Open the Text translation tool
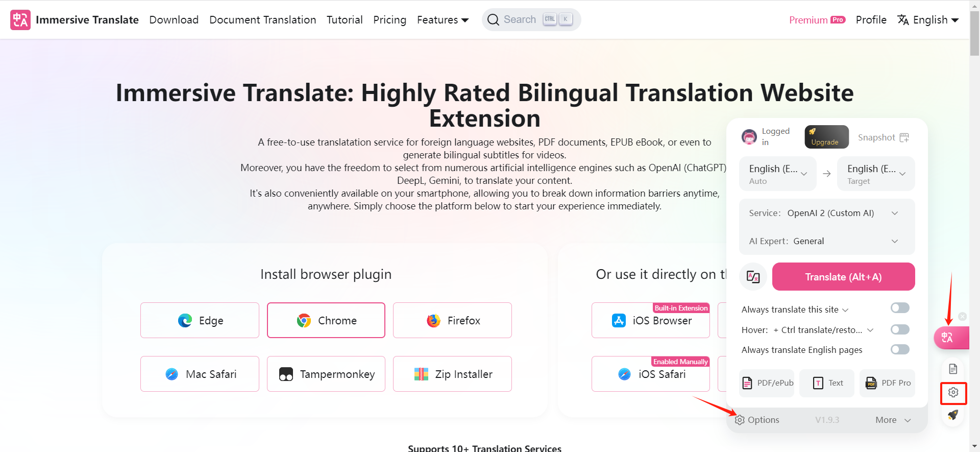Screen dimensions: 980x452 [826, 383]
